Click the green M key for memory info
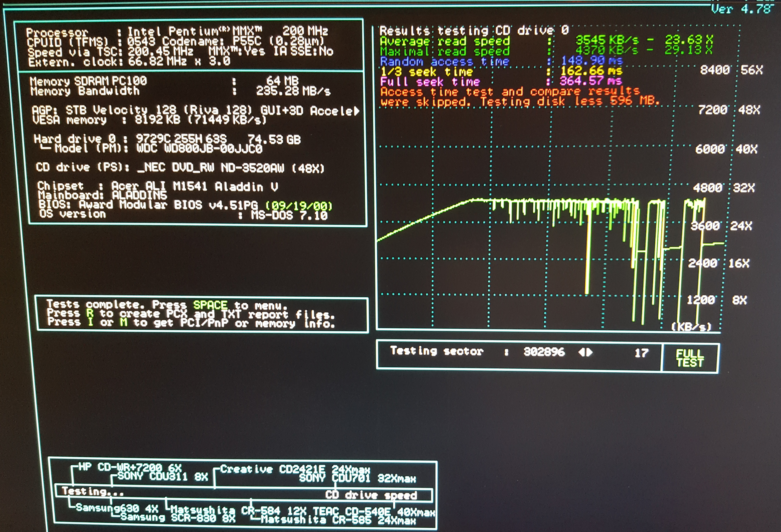This screenshot has width=781, height=532. tap(124, 322)
